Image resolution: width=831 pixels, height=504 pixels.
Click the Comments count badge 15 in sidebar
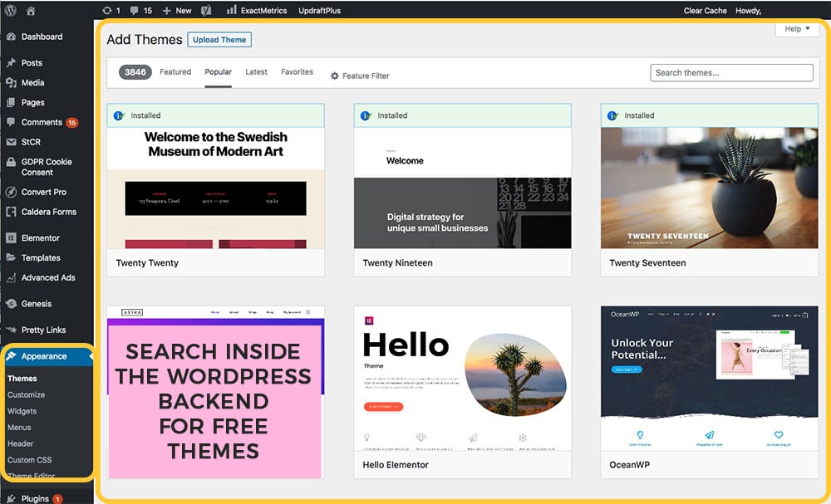point(72,122)
